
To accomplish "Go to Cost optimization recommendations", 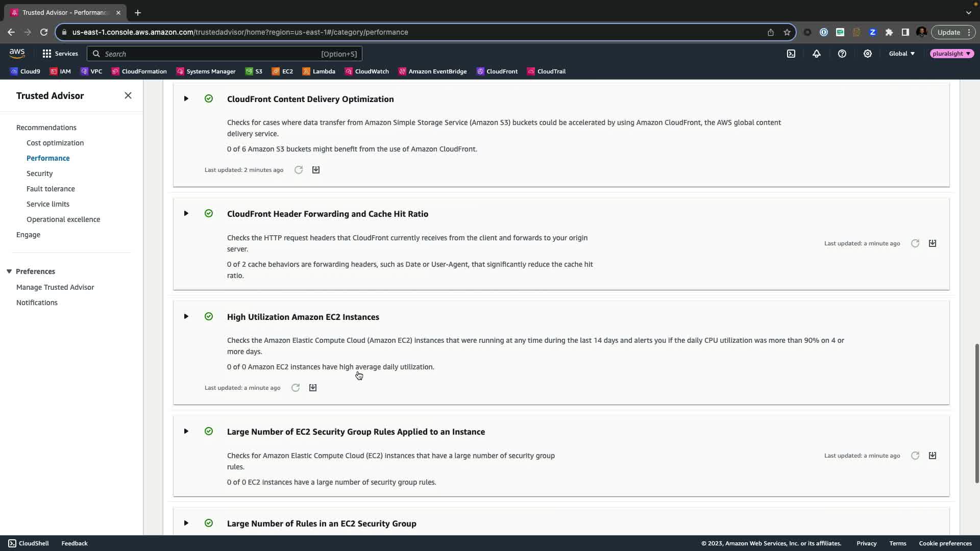I will (x=55, y=143).
